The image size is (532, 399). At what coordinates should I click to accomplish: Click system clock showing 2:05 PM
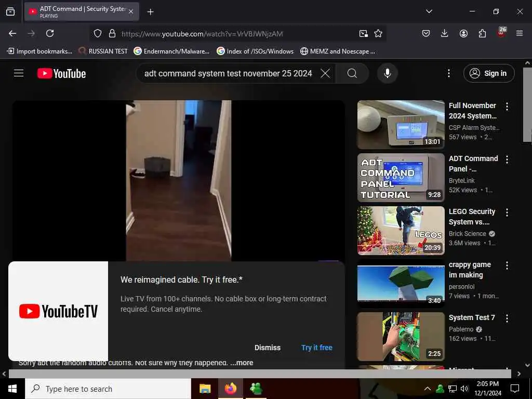(487, 389)
